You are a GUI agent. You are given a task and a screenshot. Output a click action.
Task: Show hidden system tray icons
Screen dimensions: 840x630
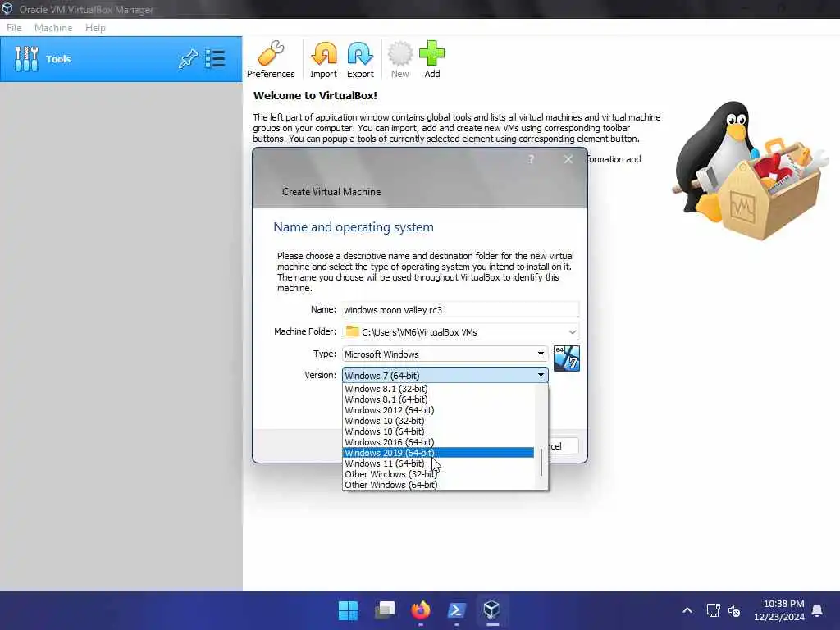[687, 610]
